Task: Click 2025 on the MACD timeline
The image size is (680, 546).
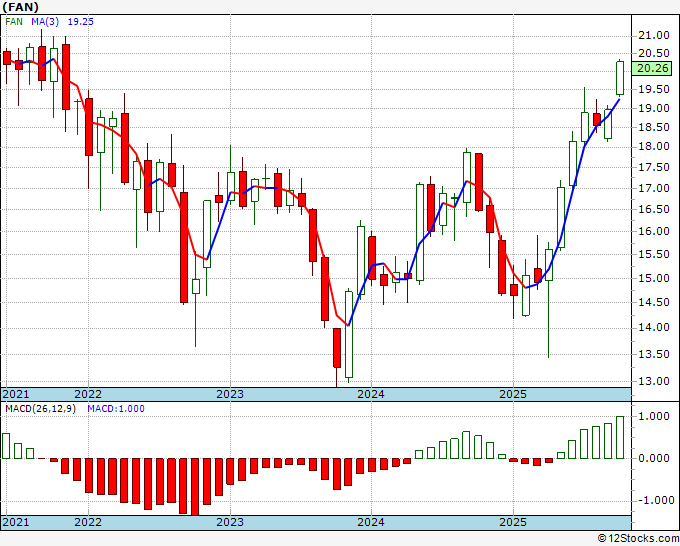Action: point(513,522)
